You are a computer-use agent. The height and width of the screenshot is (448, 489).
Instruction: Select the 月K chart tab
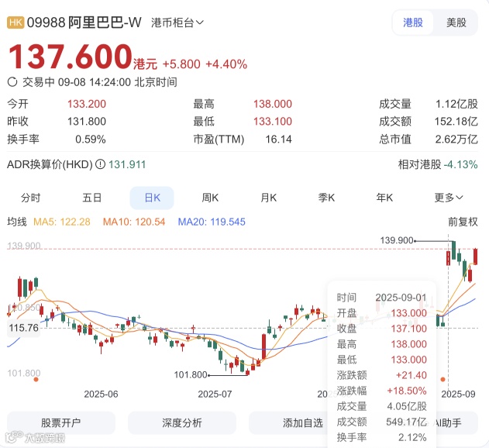click(268, 198)
